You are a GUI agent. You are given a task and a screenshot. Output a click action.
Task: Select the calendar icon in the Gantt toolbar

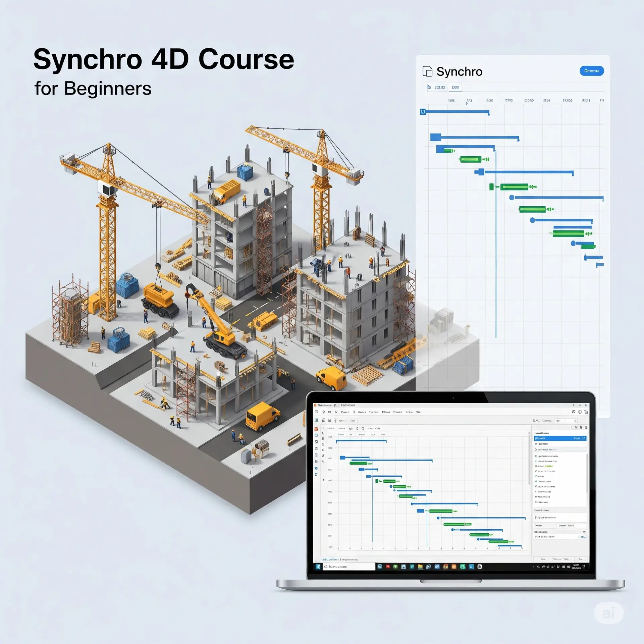(363, 429)
